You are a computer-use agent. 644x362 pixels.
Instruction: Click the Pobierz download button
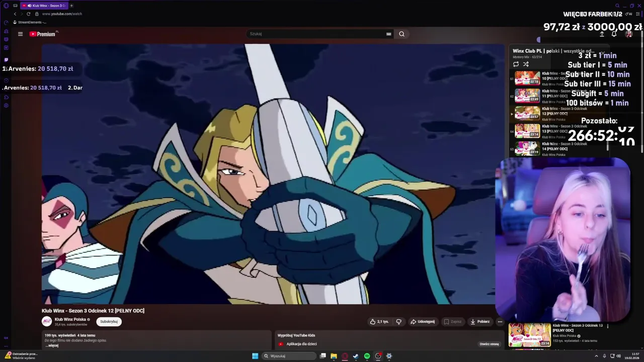[480, 322]
